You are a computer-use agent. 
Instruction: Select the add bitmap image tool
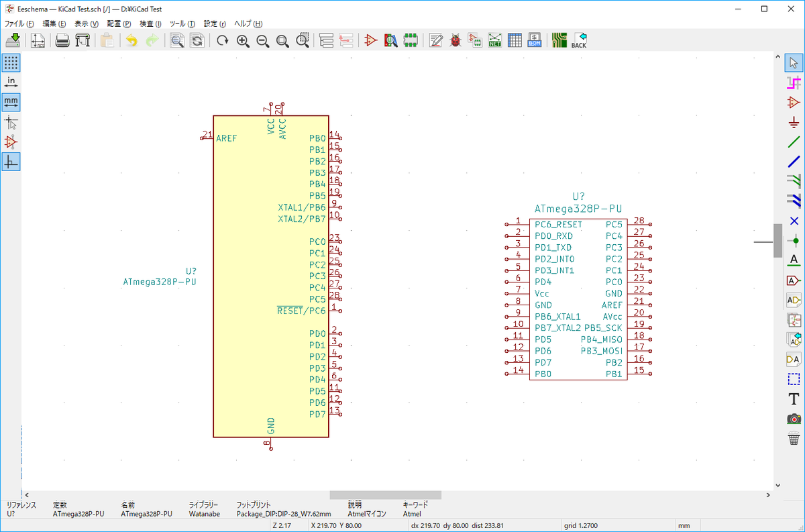pos(794,419)
